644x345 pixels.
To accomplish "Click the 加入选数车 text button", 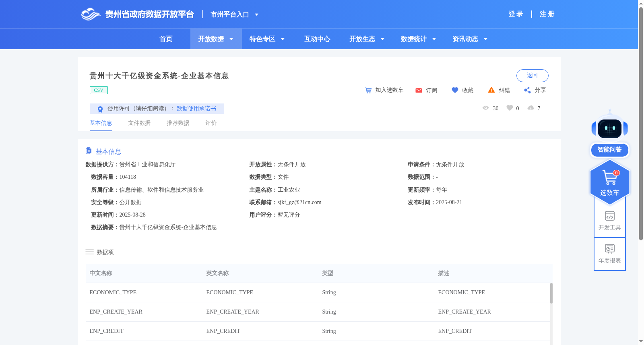I will coord(389,90).
